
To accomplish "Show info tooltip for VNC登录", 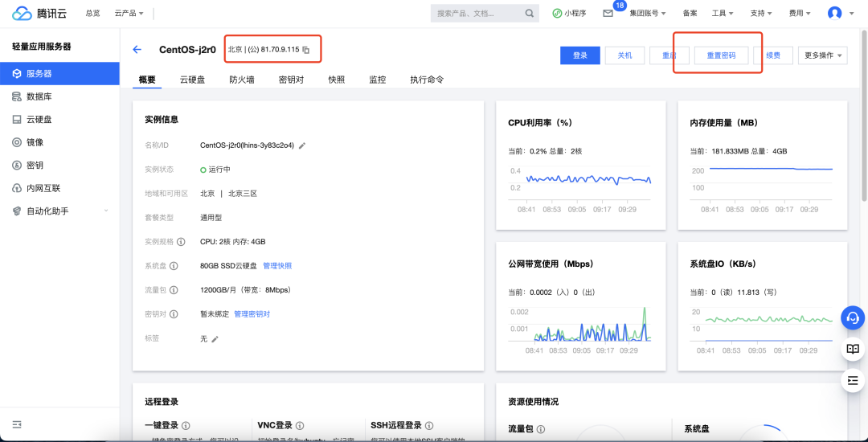I will pyautogui.click(x=300, y=426).
